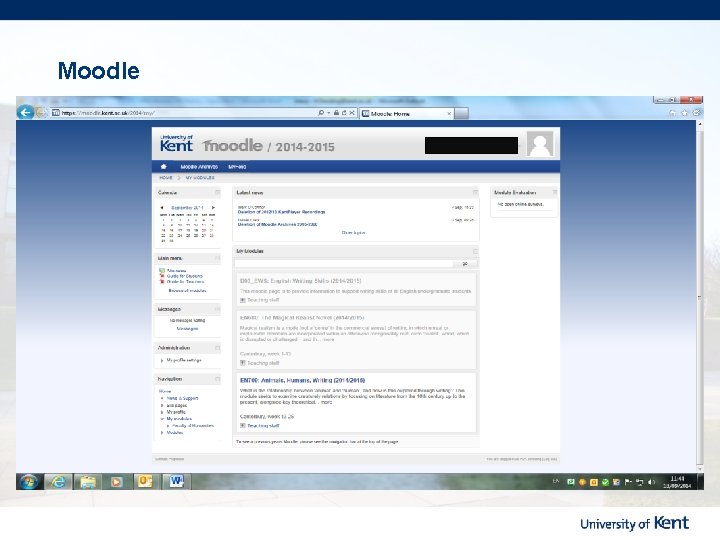Click the Word icon on the taskbar

point(176,481)
